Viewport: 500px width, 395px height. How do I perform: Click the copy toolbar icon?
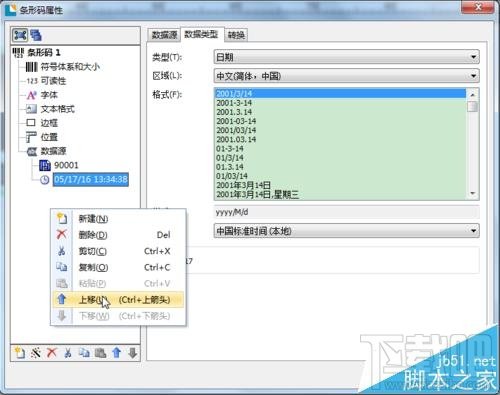pyautogui.click(x=84, y=353)
